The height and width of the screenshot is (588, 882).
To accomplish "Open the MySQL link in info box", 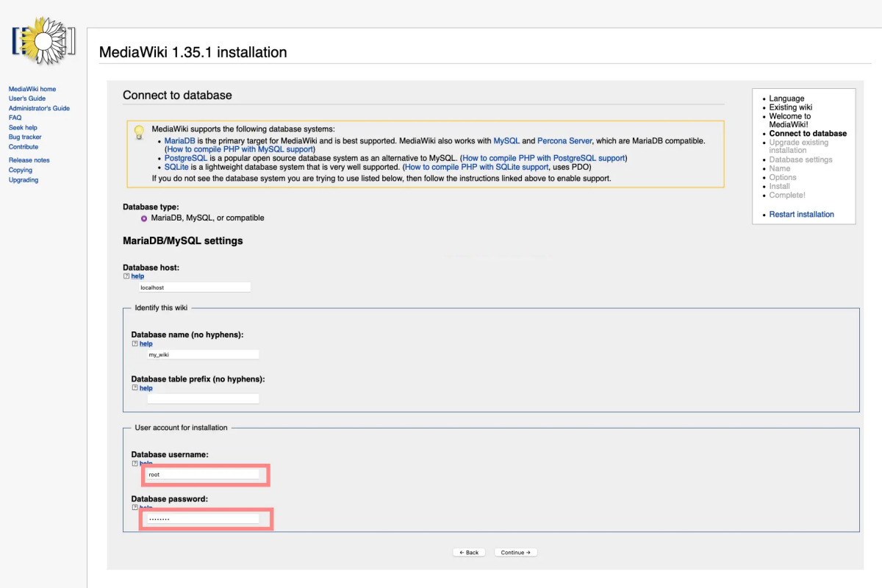I will pos(506,140).
